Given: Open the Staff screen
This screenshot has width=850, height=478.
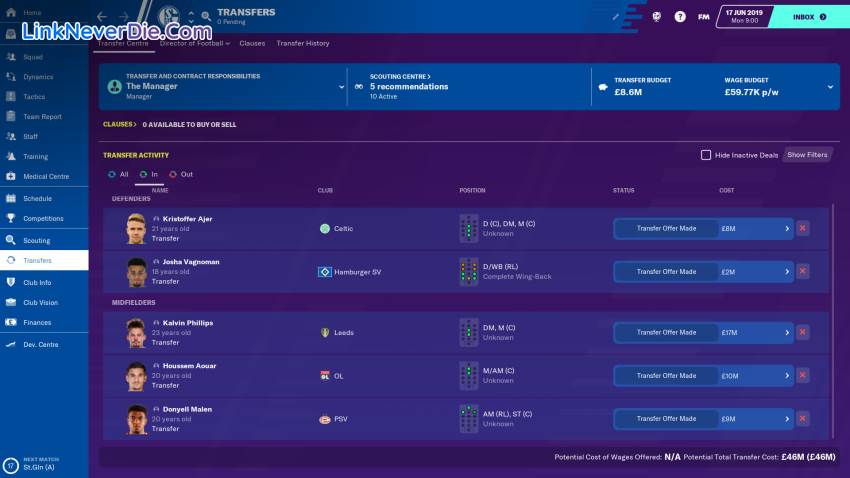Looking at the screenshot, I should pyautogui.click(x=43, y=137).
